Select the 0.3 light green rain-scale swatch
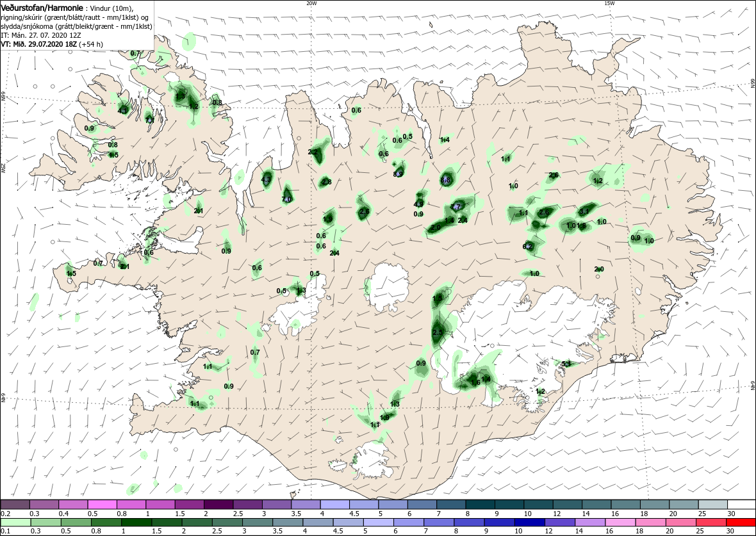This screenshot has height=536, width=756. 45,523
